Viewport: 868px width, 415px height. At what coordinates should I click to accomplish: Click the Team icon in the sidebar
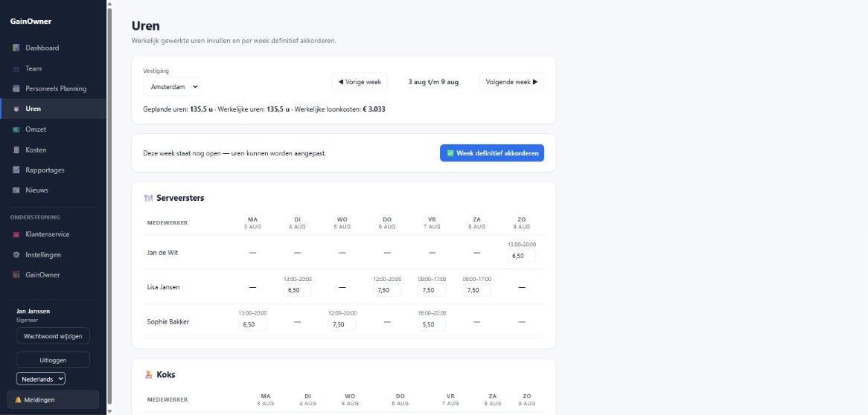(x=16, y=68)
